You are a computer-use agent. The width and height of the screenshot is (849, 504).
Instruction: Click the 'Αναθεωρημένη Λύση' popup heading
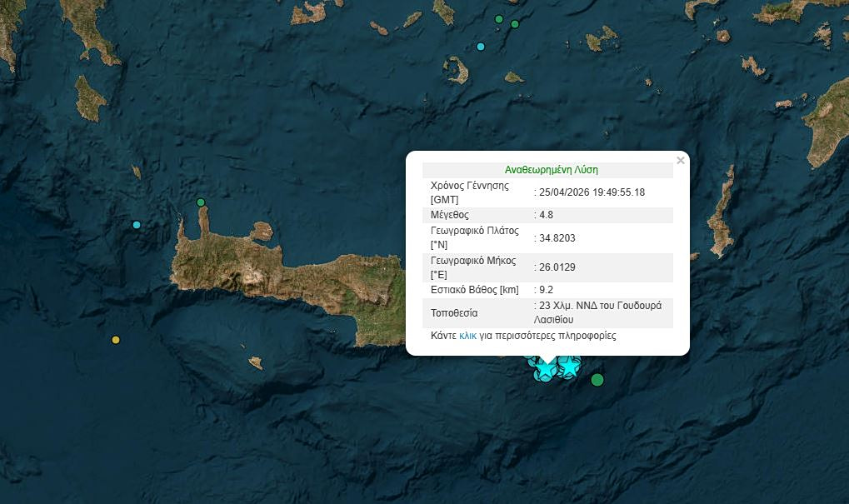(551, 170)
